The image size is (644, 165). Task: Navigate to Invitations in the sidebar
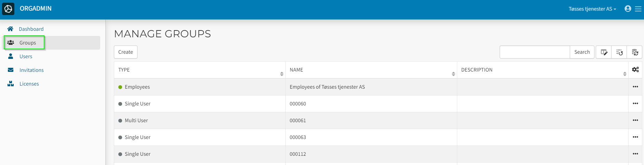click(x=31, y=70)
